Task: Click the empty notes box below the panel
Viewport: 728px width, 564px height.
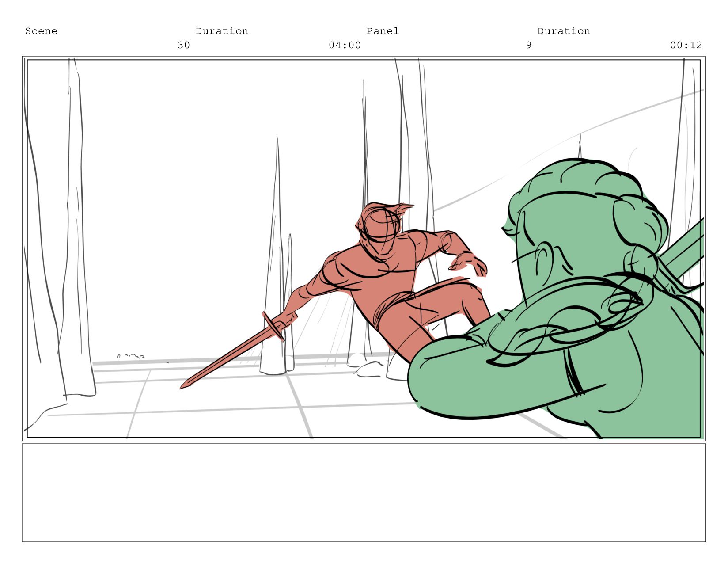Action: 364,493
